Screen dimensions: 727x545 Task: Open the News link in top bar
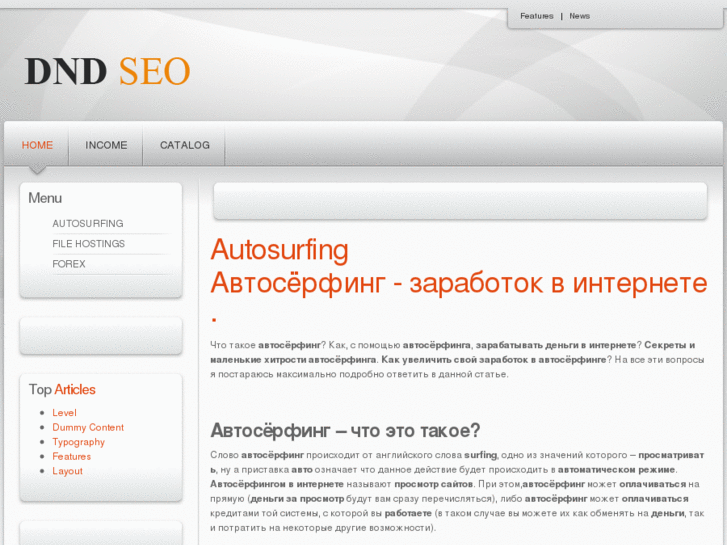(580, 16)
